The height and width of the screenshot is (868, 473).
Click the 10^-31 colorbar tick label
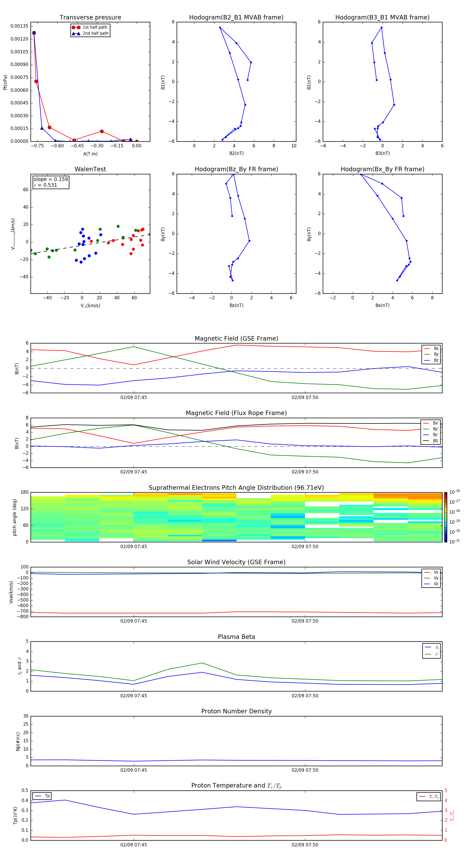(x=455, y=542)
